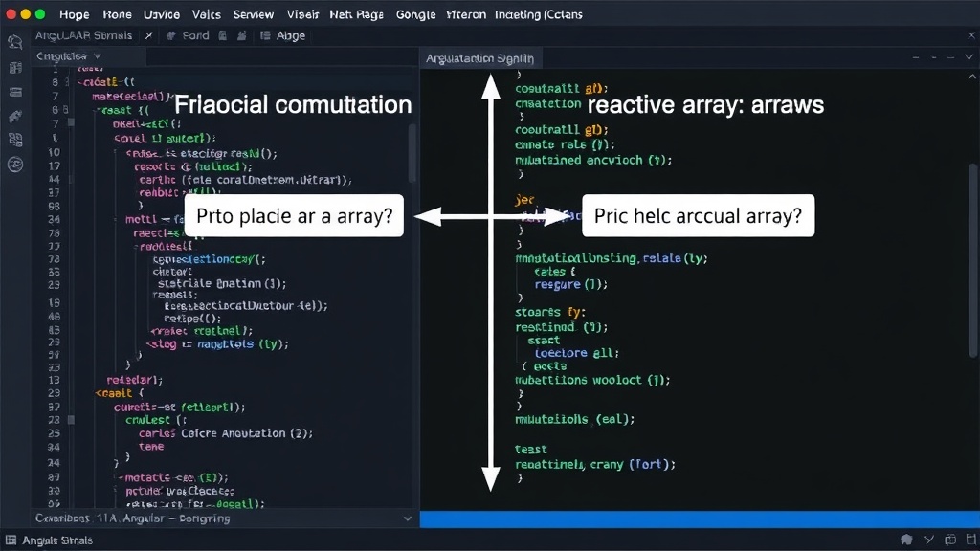Toggle gutter marker on line 'crwlest (:'

71,421
